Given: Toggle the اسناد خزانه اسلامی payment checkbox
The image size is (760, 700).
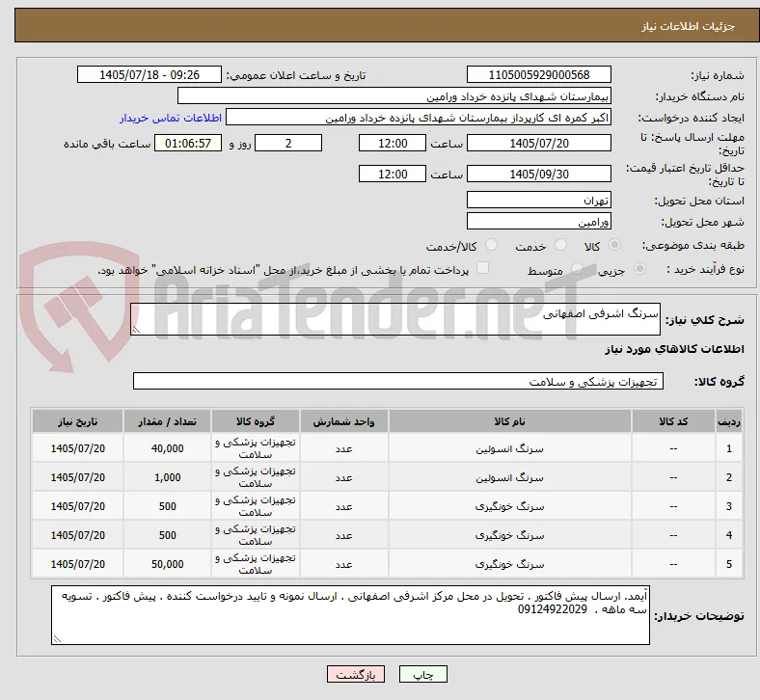Looking at the screenshot, I should [x=483, y=268].
